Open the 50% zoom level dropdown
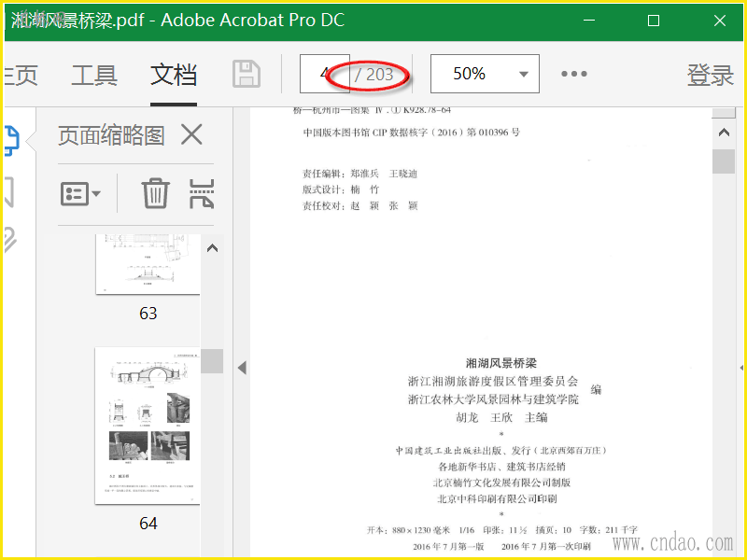747x560 pixels. tap(485, 74)
